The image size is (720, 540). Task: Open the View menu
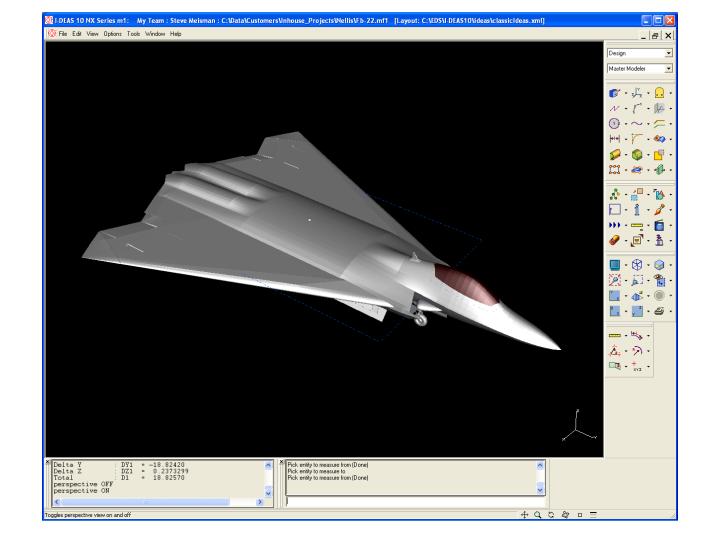pos(92,34)
